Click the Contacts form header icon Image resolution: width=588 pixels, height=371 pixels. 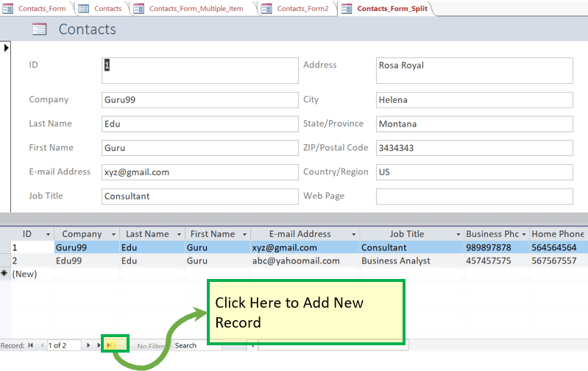tap(40, 29)
